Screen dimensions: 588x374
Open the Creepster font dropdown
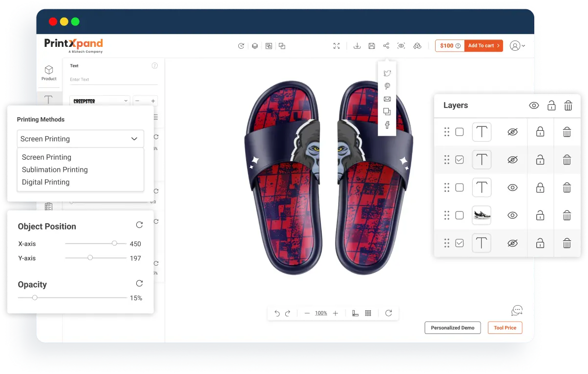[x=100, y=101]
